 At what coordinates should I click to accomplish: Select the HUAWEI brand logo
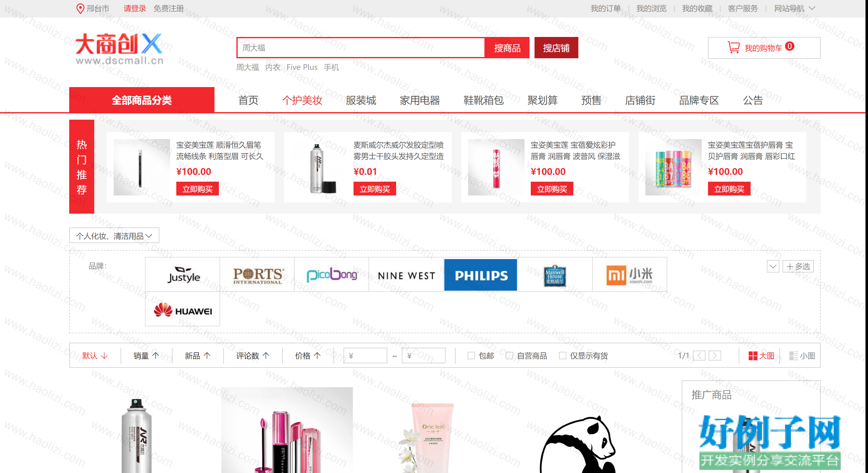point(183,309)
